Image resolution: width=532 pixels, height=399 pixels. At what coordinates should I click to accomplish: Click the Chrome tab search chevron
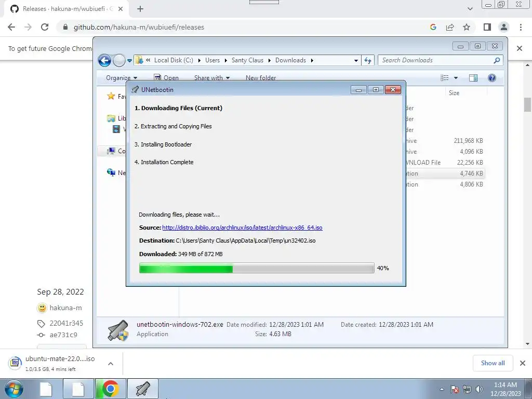[470, 9]
